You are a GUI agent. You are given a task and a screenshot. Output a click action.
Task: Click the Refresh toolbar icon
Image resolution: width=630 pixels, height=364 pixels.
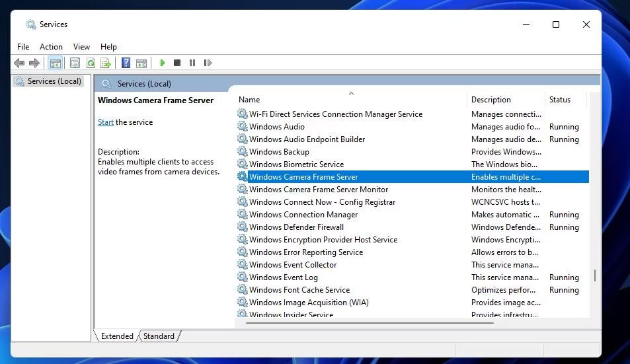point(91,63)
